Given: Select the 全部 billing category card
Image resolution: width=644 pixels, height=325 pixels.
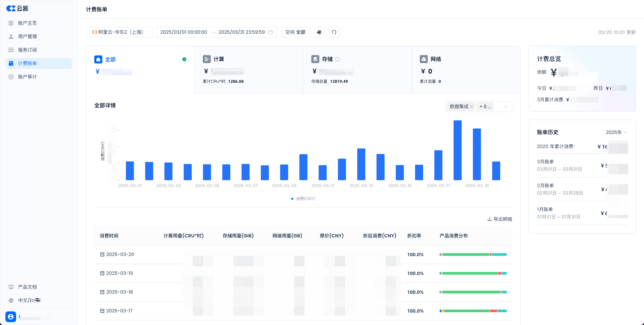Looking at the screenshot, I should pyautogui.click(x=140, y=69).
